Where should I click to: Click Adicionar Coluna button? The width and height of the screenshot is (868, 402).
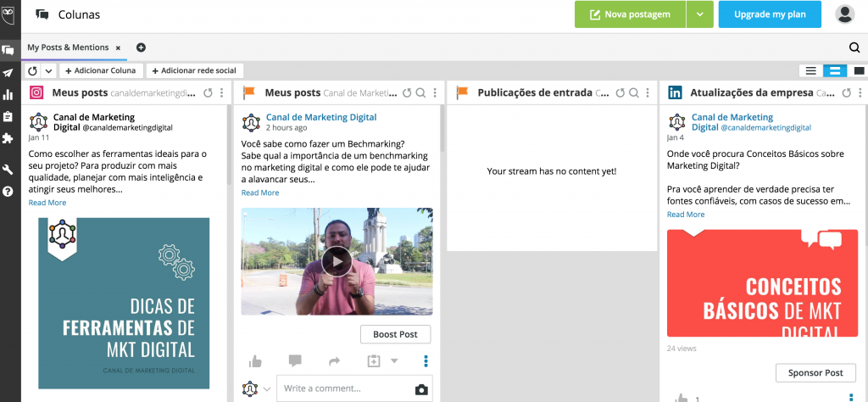101,71
